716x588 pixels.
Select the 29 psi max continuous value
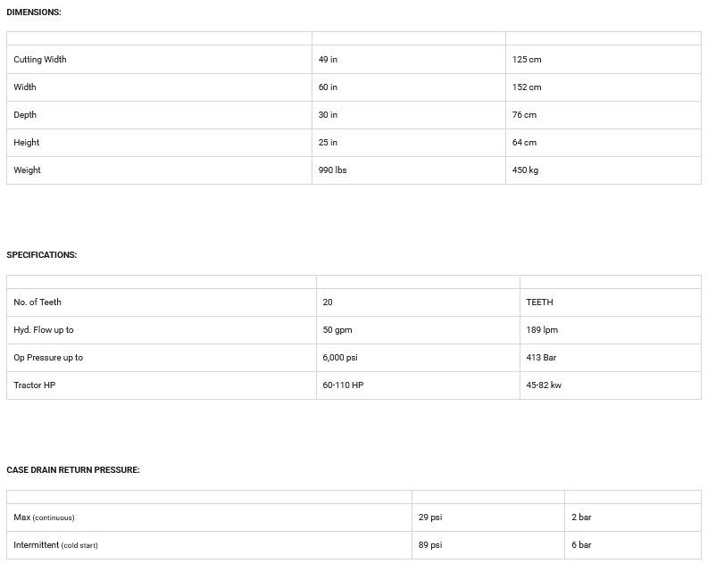pos(430,518)
